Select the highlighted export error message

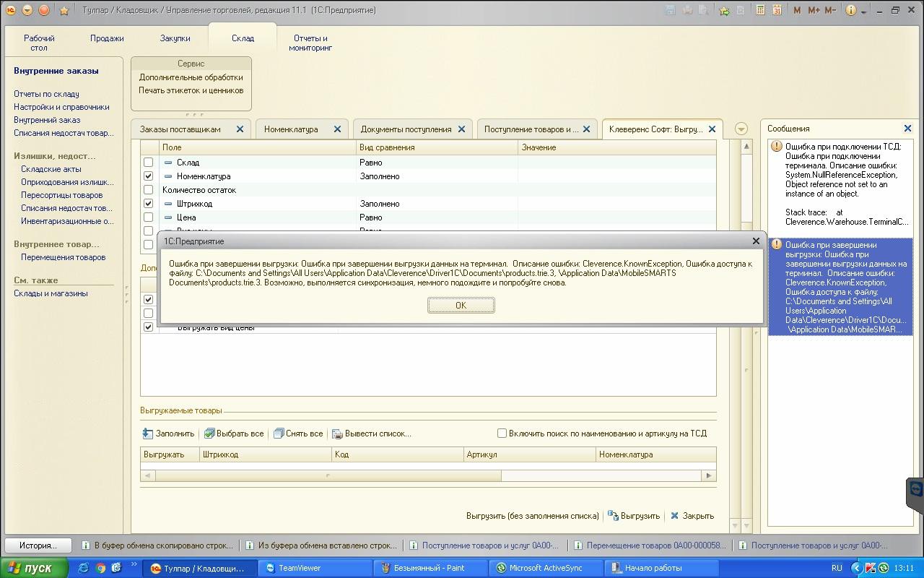click(841, 287)
